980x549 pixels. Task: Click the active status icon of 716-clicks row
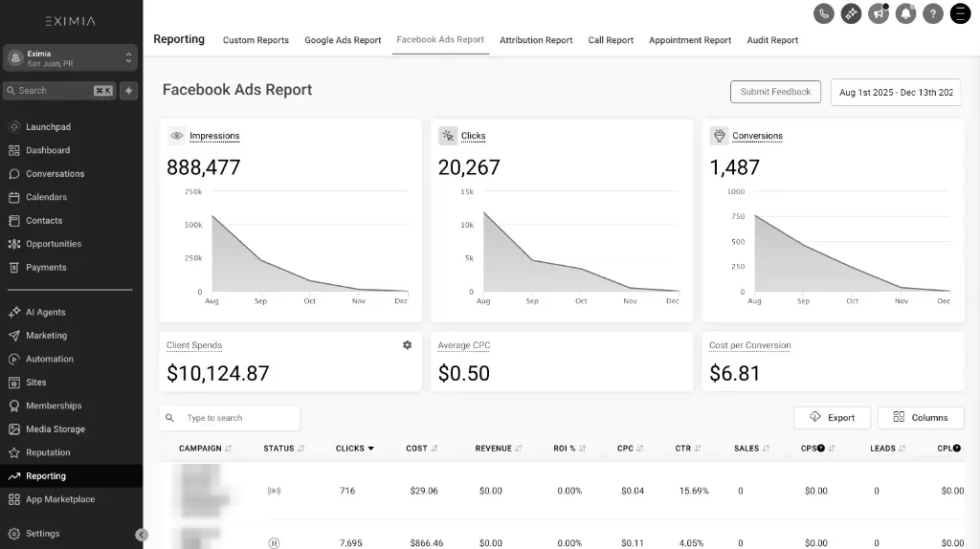tap(274, 491)
